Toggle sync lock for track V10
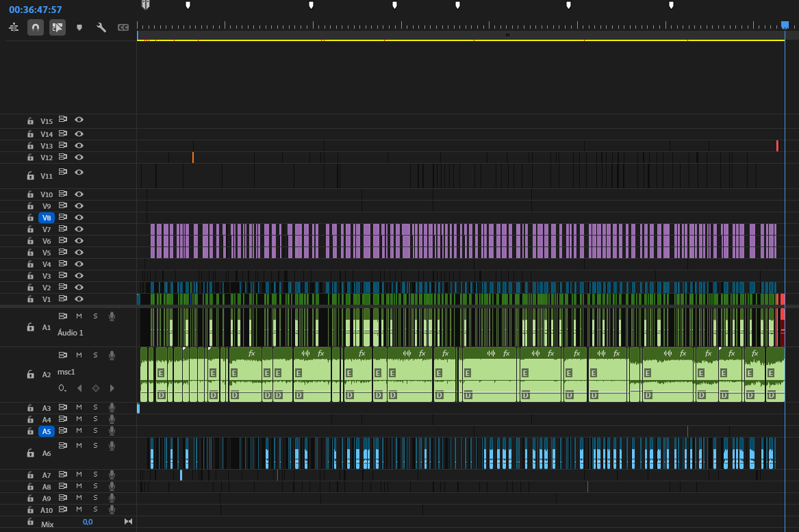 click(63, 194)
